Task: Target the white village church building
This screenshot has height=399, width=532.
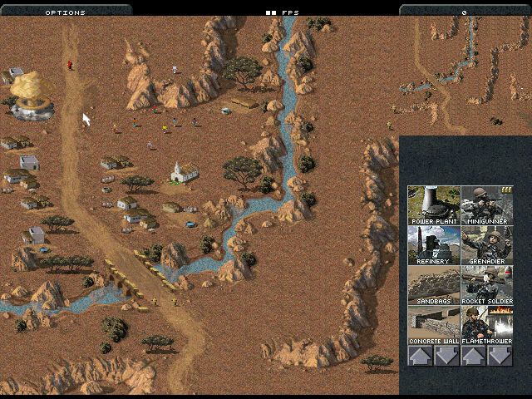Action: (185, 172)
